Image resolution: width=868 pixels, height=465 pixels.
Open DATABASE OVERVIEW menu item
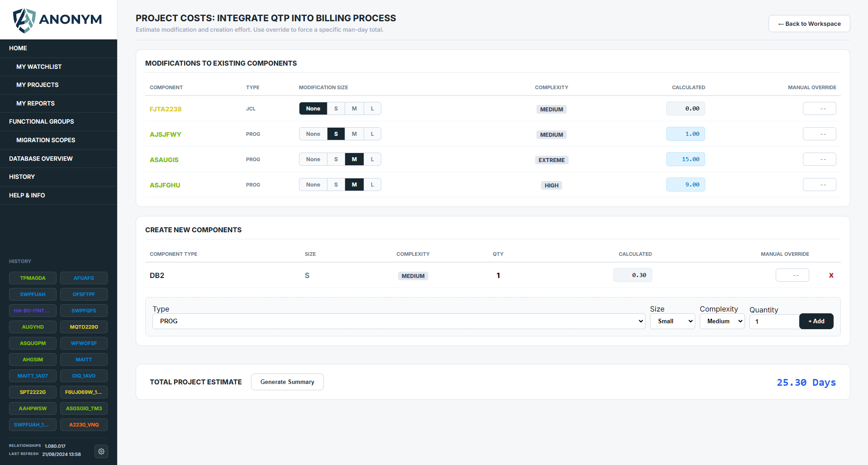(58, 158)
